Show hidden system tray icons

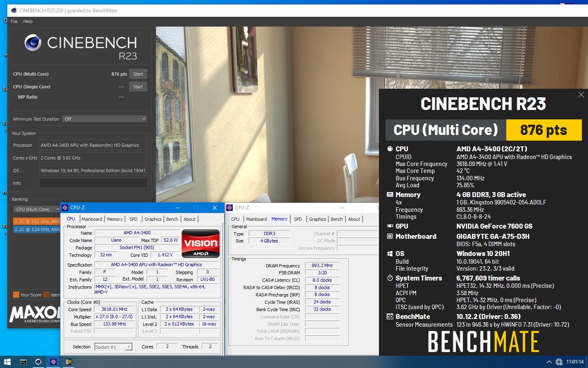pyautogui.click(x=549, y=362)
